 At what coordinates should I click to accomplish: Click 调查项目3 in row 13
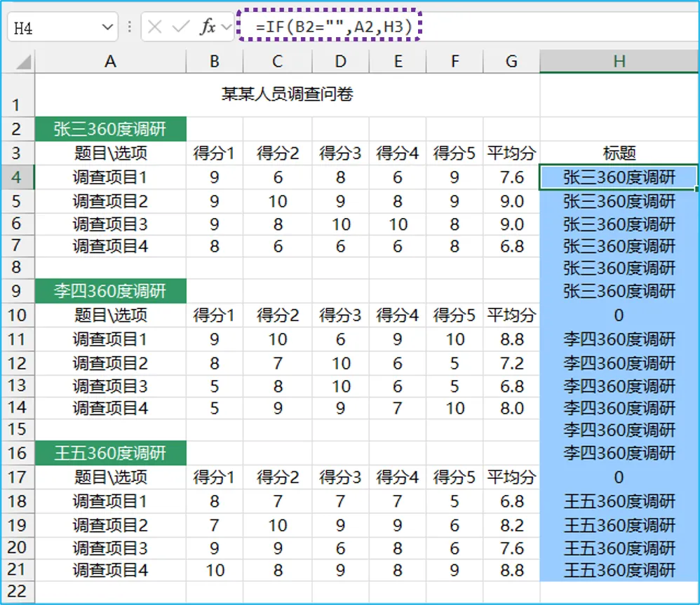click(110, 386)
